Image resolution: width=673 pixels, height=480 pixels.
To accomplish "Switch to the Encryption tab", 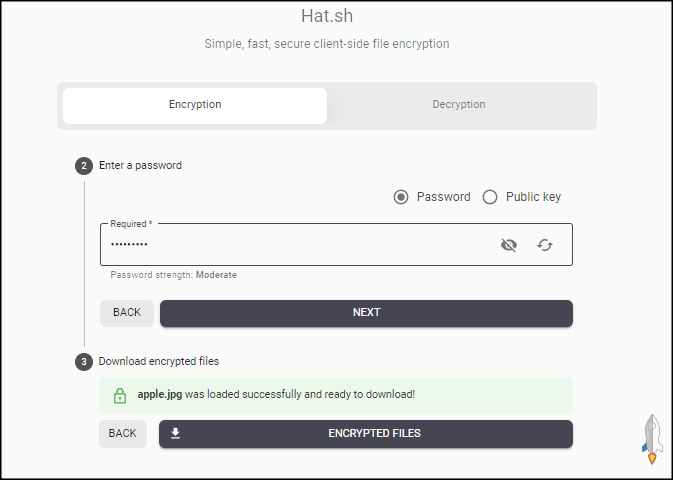I will coord(195,105).
